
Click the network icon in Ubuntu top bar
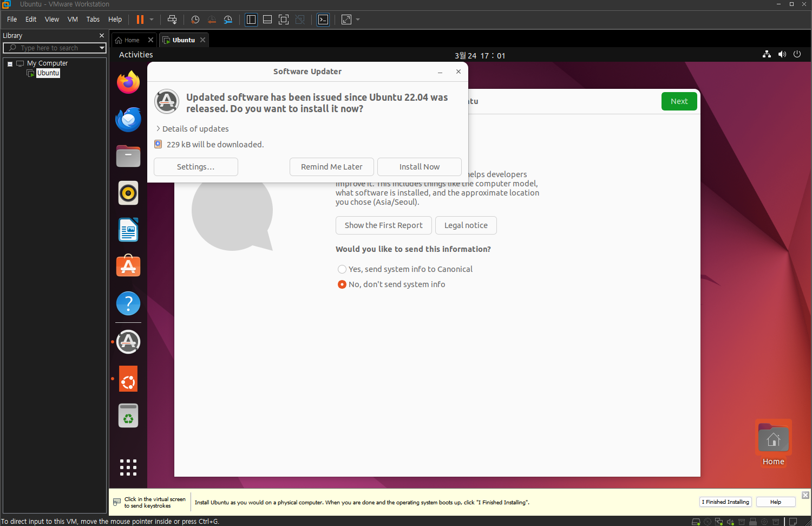[767, 54]
